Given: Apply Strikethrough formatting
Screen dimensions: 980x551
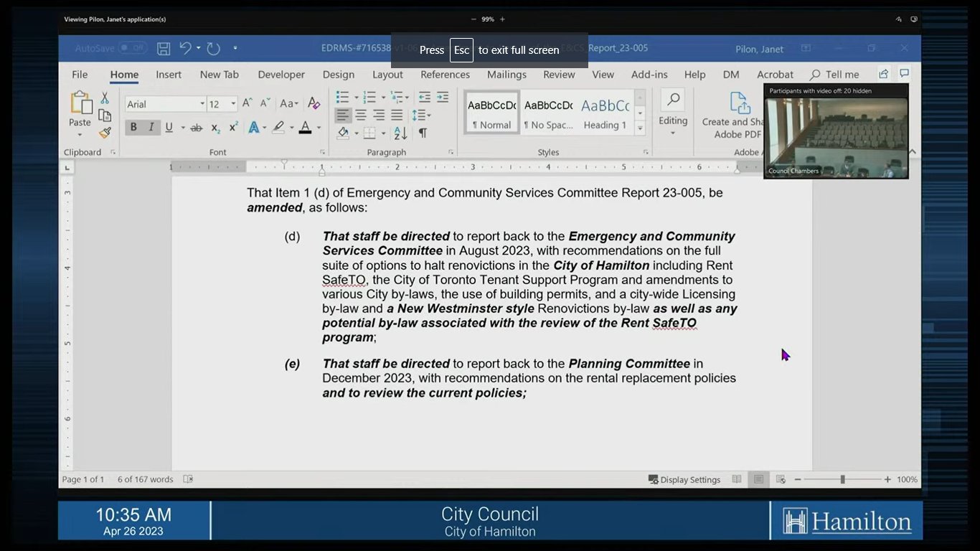Looking at the screenshot, I should 196,127.
